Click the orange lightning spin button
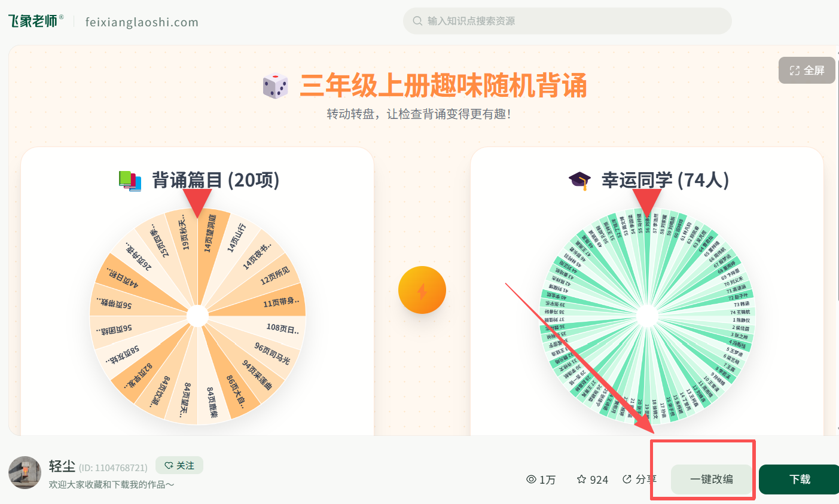The width and height of the screenshot is (839, 504). tap(422, 290)
